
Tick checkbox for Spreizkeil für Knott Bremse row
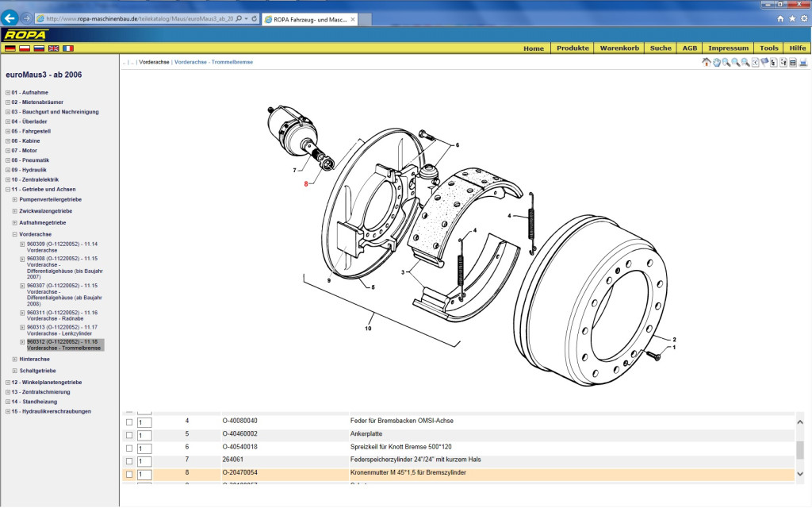[x=129, y=448]
